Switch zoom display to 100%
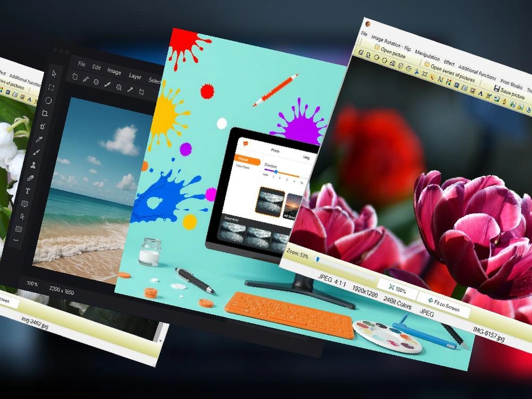The height and width of the screenshot is (399, 532). point(398,288)
